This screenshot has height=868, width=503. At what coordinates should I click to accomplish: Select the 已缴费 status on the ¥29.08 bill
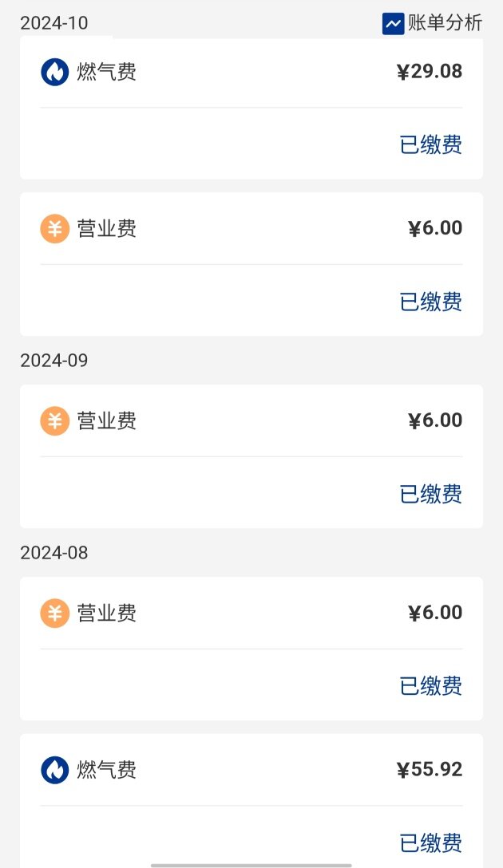[430, 144]
